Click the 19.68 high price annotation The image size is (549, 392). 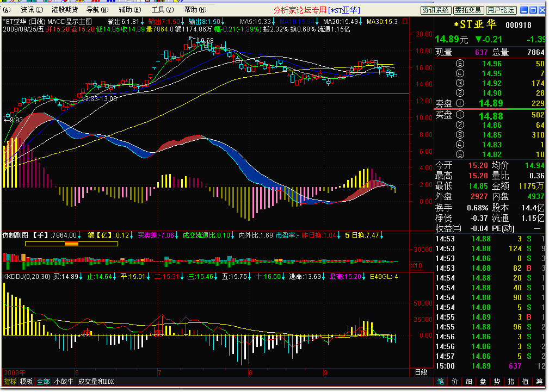coord(206,41)
